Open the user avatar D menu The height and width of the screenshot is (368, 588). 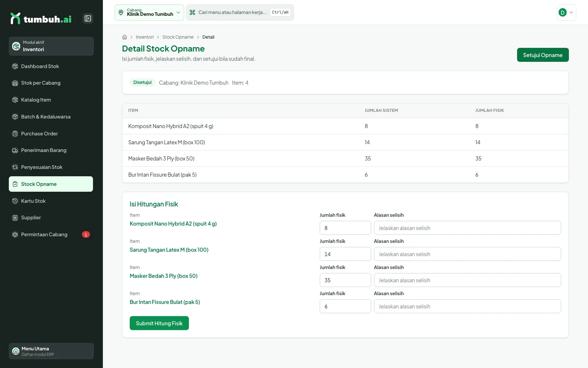tap(566, 13)
